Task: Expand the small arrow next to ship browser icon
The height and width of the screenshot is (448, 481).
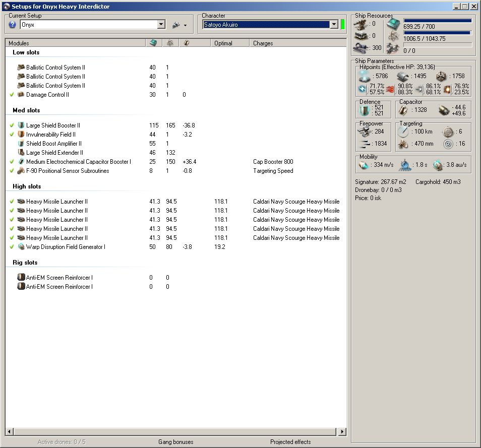Action: (x=185, y=26)
